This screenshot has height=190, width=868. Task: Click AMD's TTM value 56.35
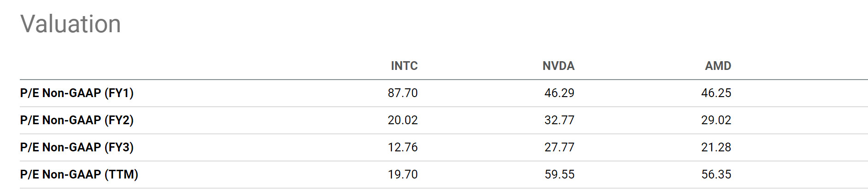point(716,174)
